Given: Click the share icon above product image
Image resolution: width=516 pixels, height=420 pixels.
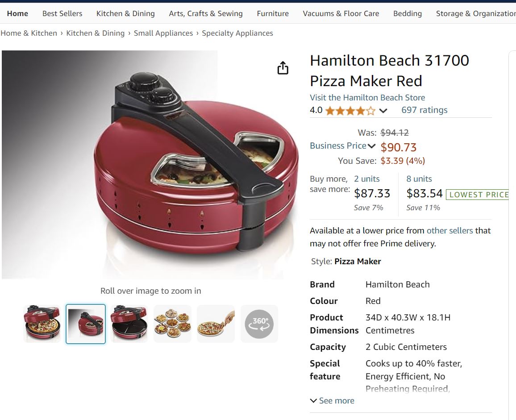Looking at the screenshot, I should coord(283,68).
